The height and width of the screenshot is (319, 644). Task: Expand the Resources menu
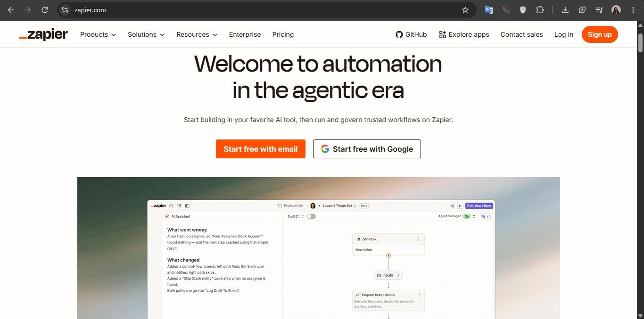[x=197, y=34]
